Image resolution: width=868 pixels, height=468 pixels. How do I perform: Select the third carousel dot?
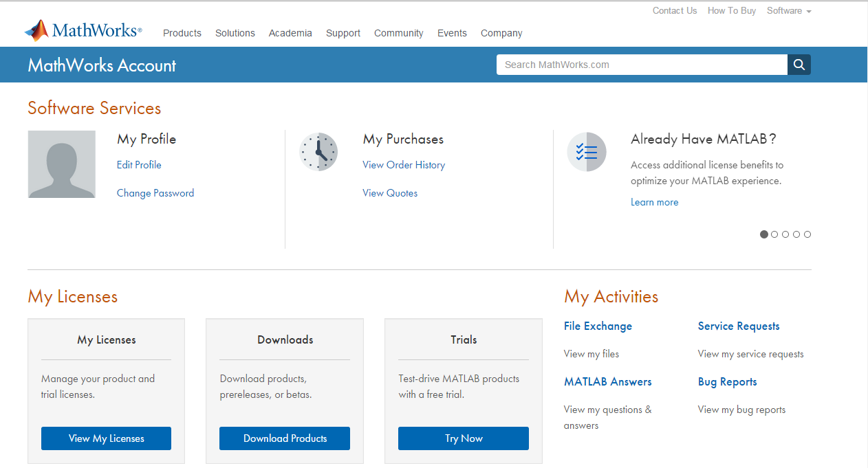pos(785,234)
